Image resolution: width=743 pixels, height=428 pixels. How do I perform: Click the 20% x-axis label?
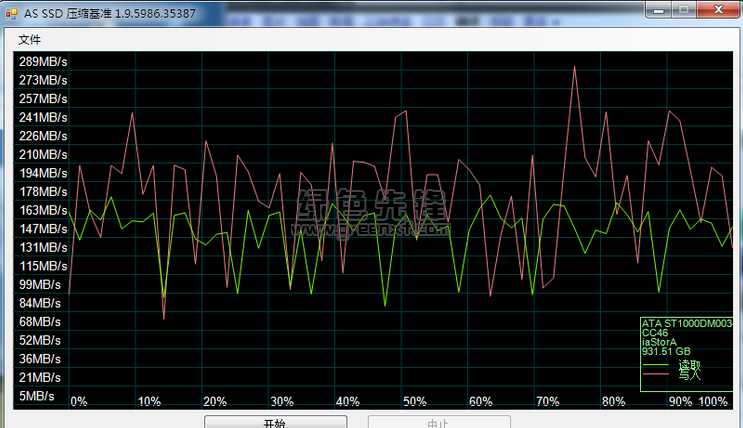coord(215,401)
